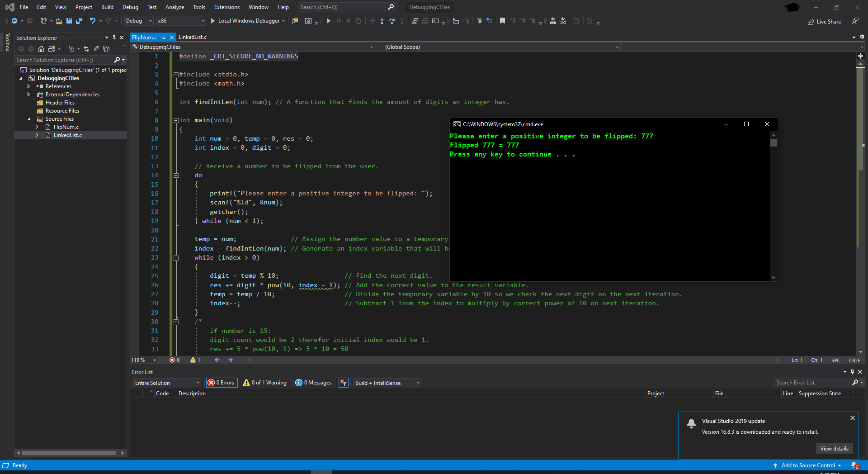Click the Live Share button

(824, 21)
